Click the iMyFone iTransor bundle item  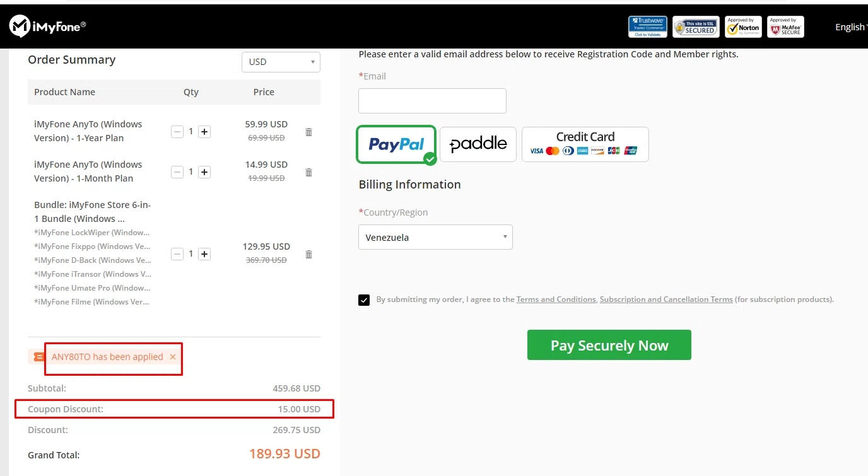coord(93,274)
